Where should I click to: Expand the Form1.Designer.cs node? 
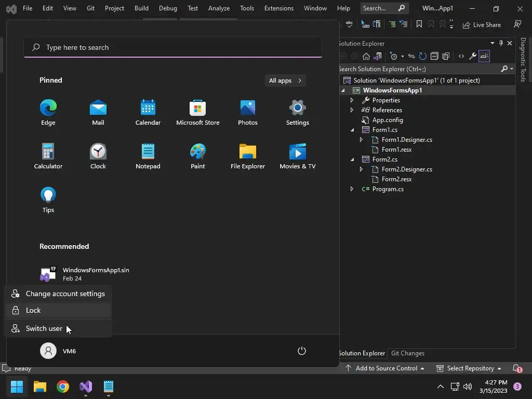[362, 140]
